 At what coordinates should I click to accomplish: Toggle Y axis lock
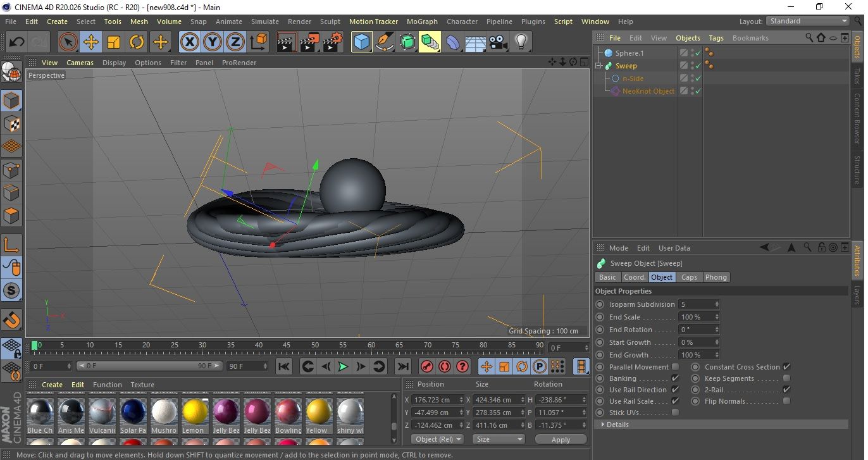pos(213,42)
